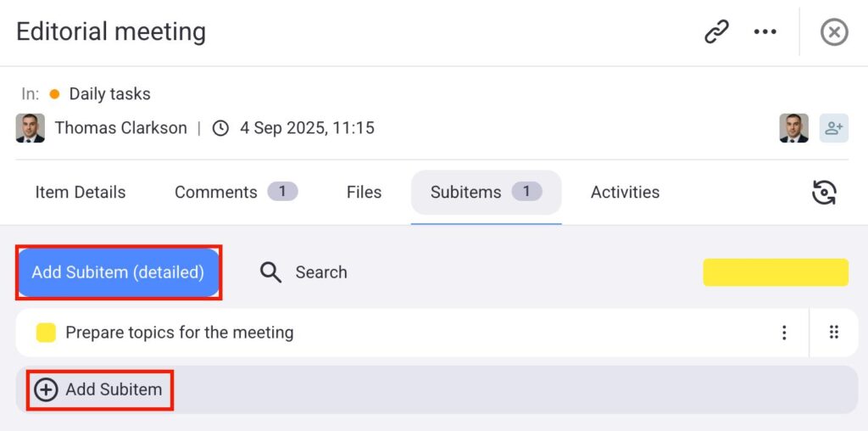Click the yellow status bar on right
Screen dimensions: 868x431
coord(775,272)
